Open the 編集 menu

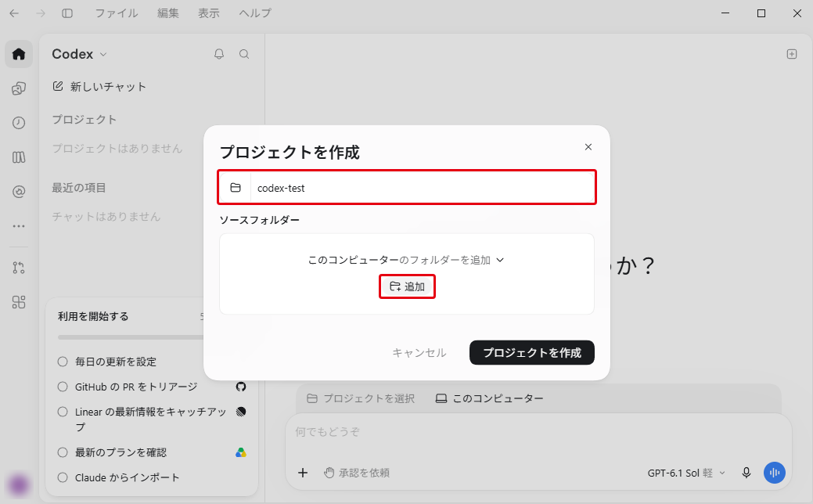168,13
